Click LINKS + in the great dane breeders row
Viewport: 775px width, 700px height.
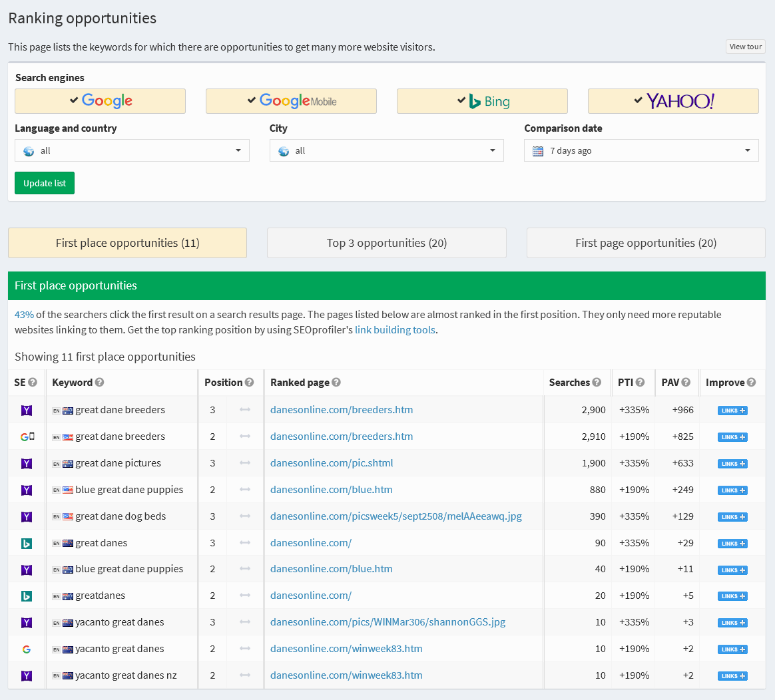coord(732,411)
